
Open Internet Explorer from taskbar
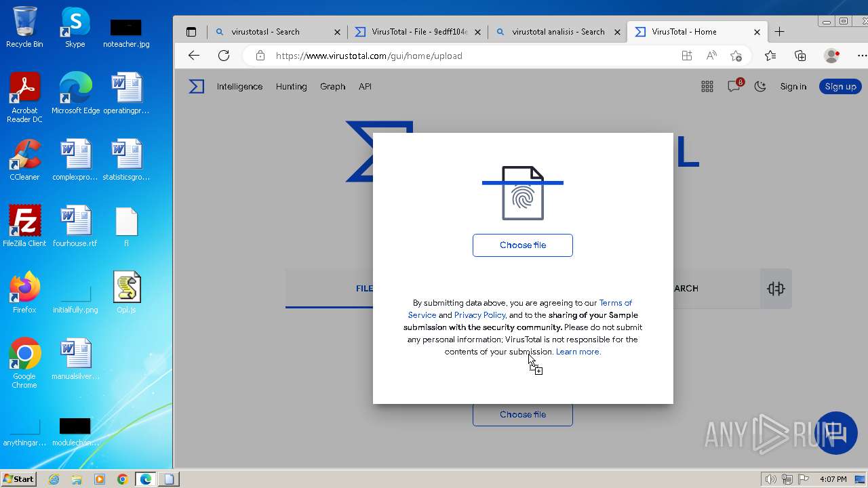click(54, 479)
